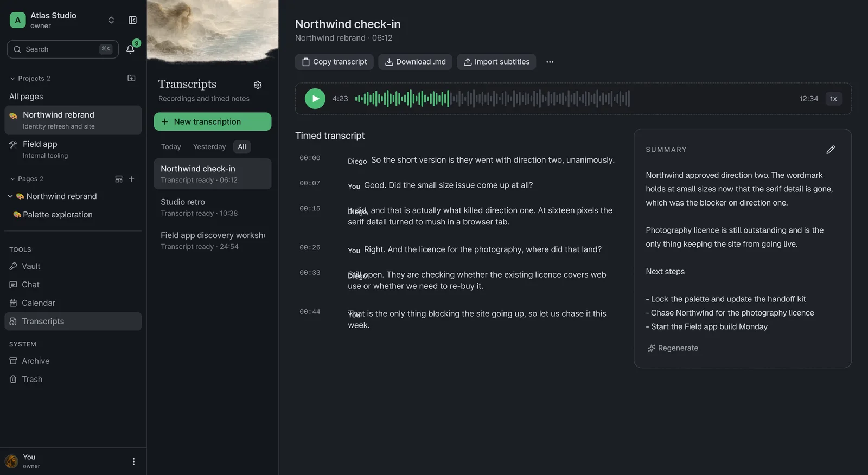
Task: Select the All tab
Action: [x=242, y=147]
